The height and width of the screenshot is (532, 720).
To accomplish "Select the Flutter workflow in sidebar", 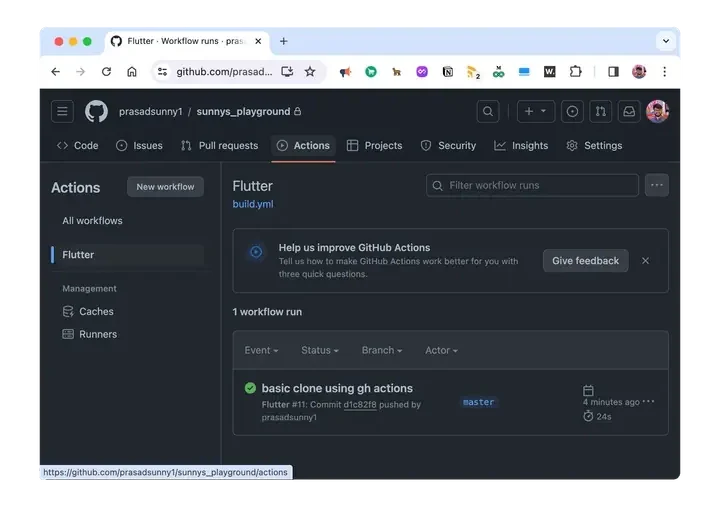I will tap(128, 255).
